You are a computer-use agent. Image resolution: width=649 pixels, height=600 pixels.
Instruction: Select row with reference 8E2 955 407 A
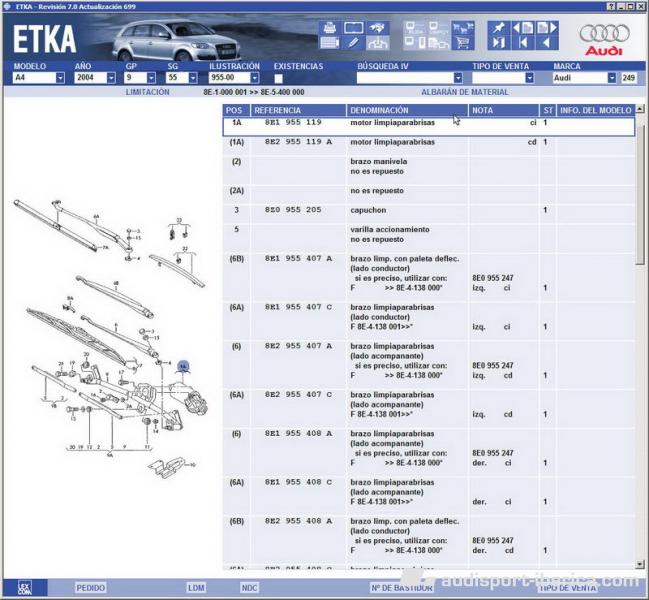click(429, 365)
